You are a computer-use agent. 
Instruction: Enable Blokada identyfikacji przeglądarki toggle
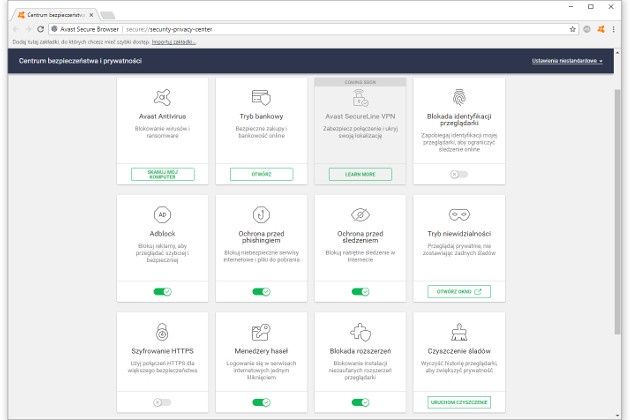tap(459, 174)
